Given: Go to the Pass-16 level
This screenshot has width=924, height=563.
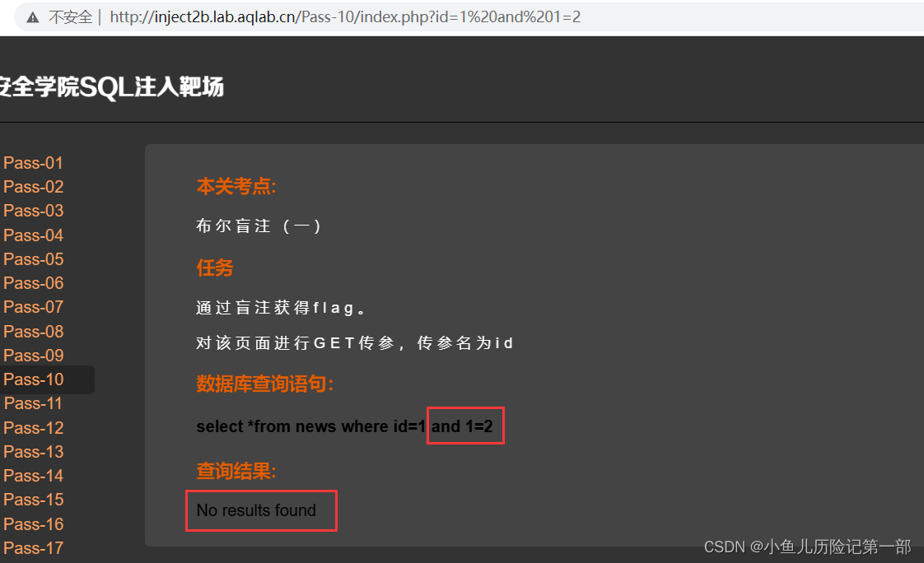Looking at the screenshot, I should pyautogui.click(x=33, y=524).
